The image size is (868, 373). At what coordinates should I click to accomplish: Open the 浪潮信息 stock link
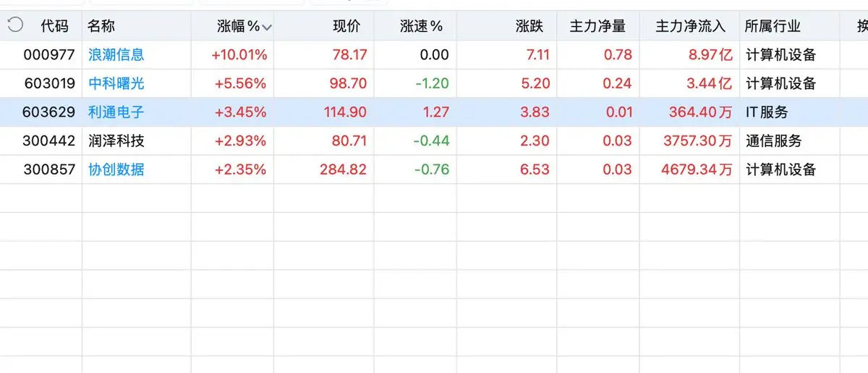pyautogui.click(x=116, y=54)
